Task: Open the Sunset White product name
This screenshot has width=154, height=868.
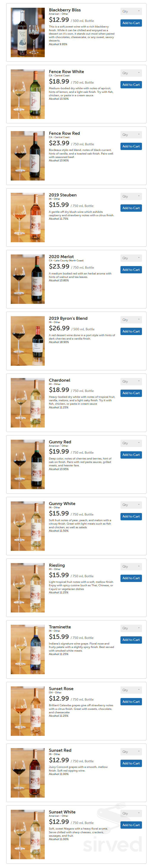Action: pyautogui.click(x=62, y=812)
